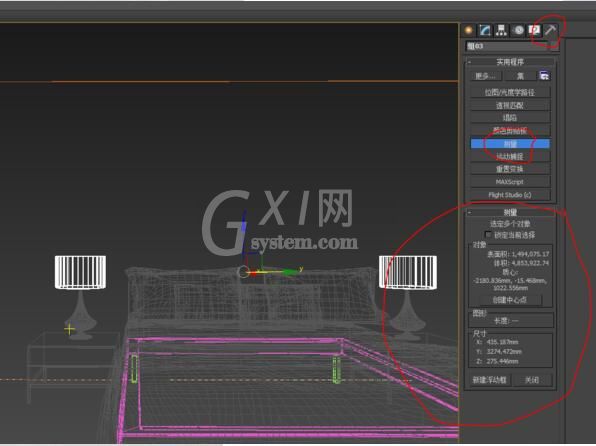Open the 塌陷 (Collapse) utility
This screenshot has height=446, width=596.
click(510, 118)
